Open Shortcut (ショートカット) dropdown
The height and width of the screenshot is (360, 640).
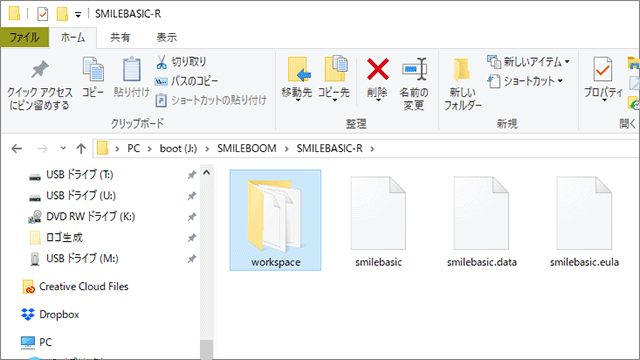pos(525,81)
